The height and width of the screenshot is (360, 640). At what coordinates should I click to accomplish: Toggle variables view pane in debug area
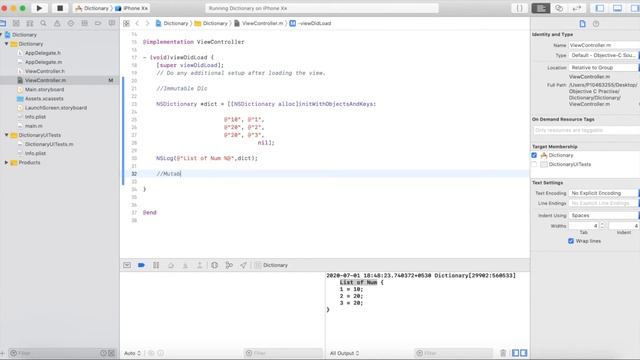[x=516, y=353]
